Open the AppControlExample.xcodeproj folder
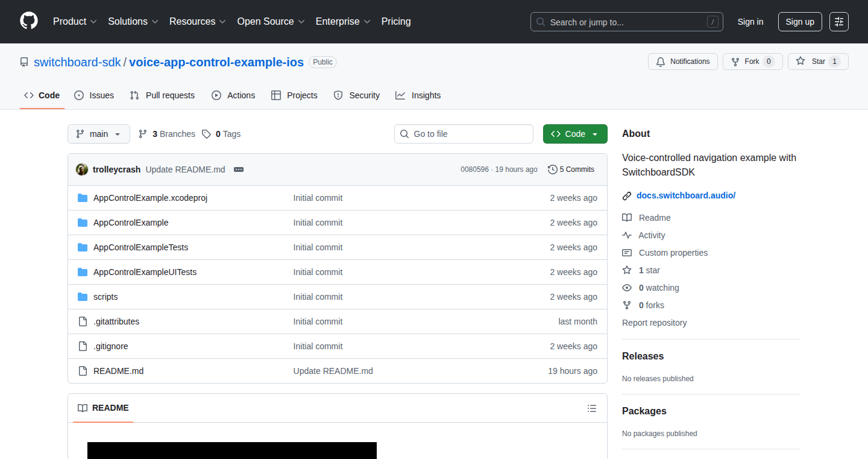868x459 pixels. tap(151, 198)
